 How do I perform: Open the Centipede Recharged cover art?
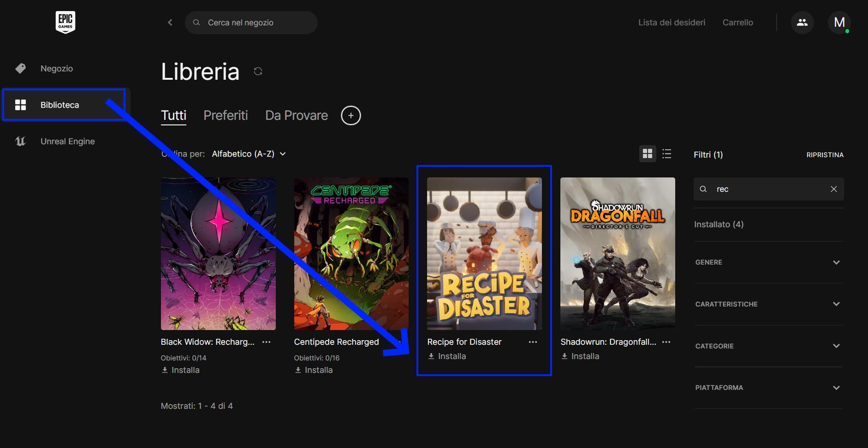coord(351,253)
